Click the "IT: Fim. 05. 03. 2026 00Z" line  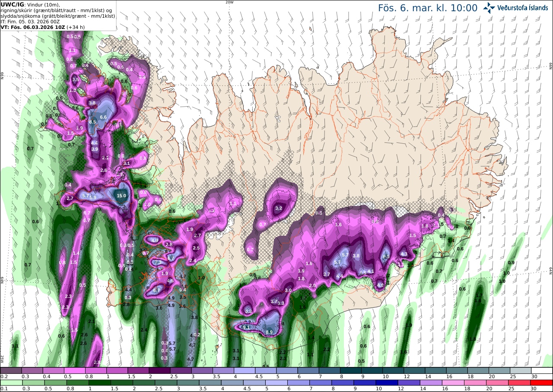click(30, 21)
